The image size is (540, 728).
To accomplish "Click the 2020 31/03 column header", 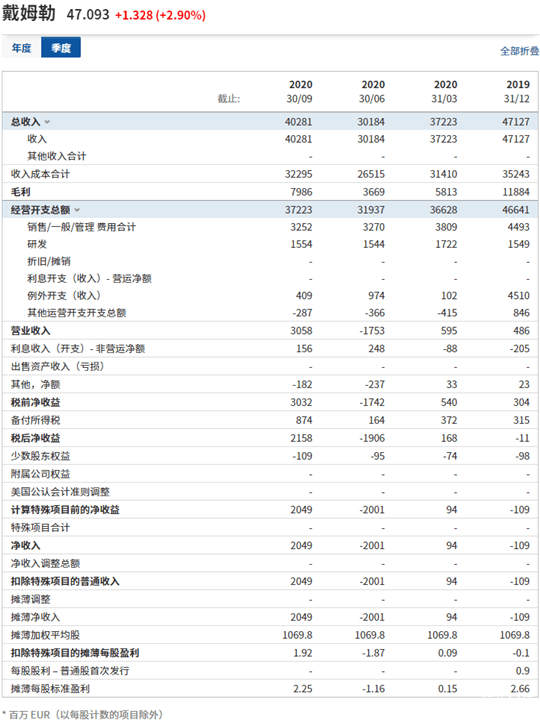I will click(444, 91).
